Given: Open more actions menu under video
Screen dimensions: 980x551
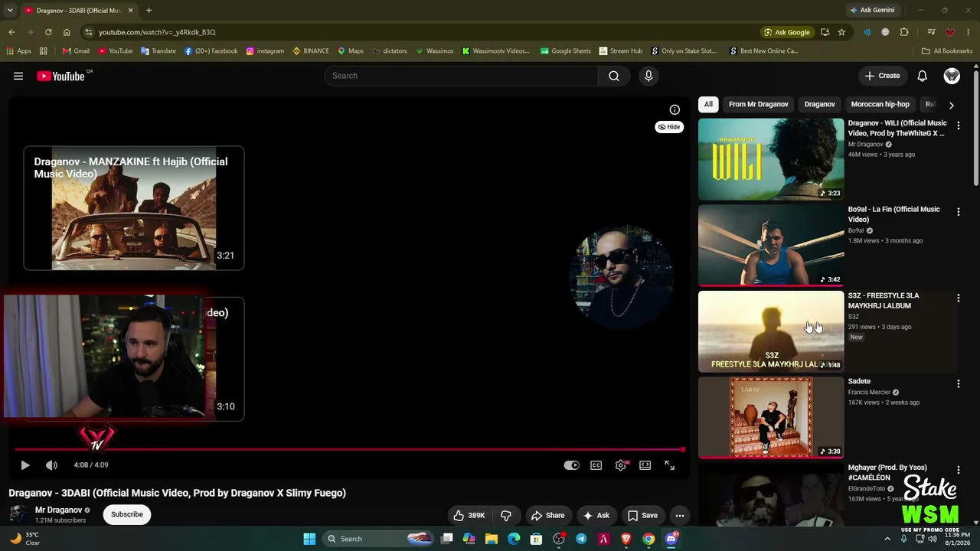Looking at the screenshot, I should (679, 515).
